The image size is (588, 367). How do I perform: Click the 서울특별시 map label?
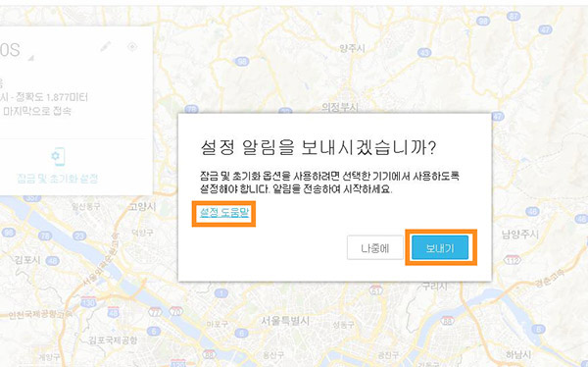pyautogui.click(x=285, y=321)
